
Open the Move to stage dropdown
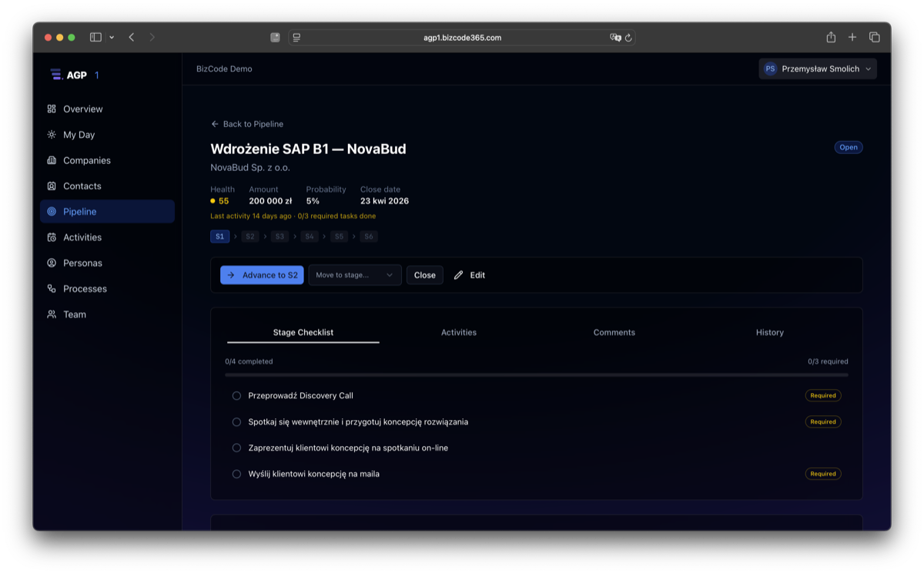click(x=354, y=275)
